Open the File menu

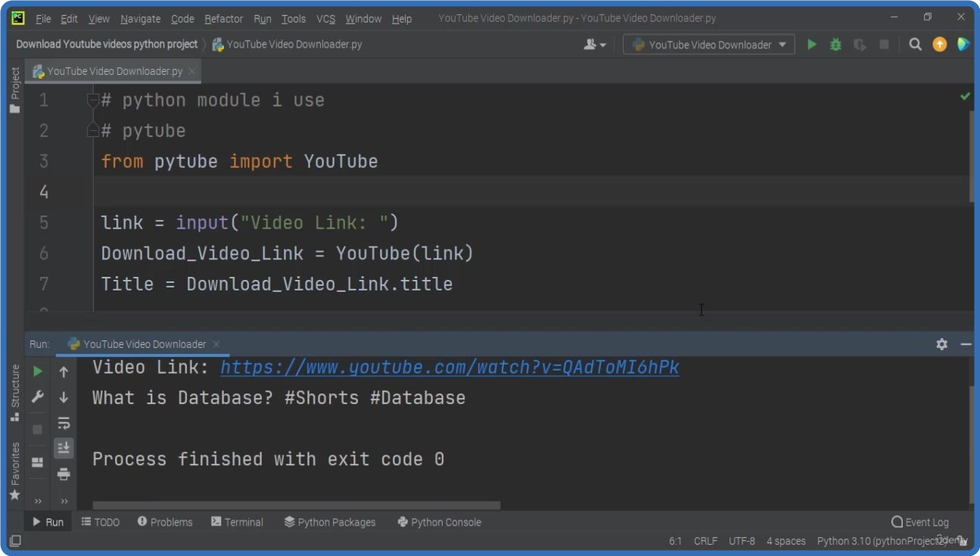43,18
